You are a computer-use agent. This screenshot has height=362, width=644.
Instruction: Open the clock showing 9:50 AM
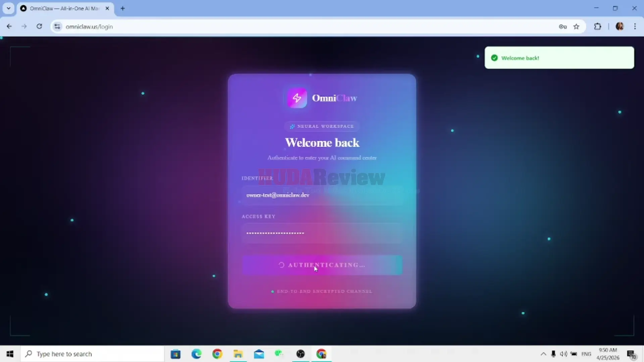[x=608, y=354]
